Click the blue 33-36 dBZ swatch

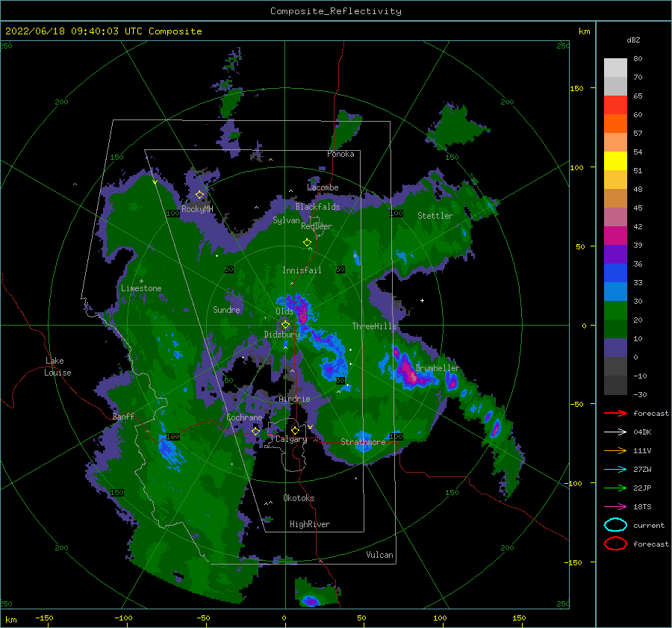(x=615, y=273)
